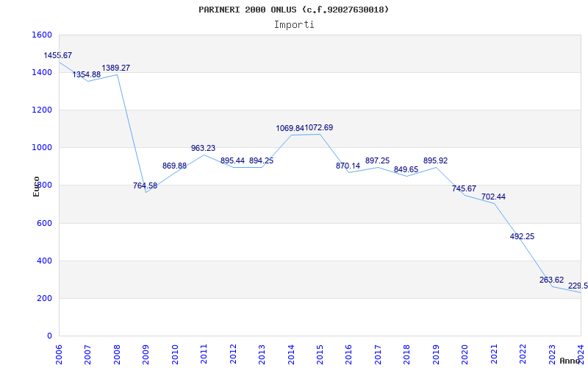
Task: Select the 963.23 data label
Action: pos(204,149)
